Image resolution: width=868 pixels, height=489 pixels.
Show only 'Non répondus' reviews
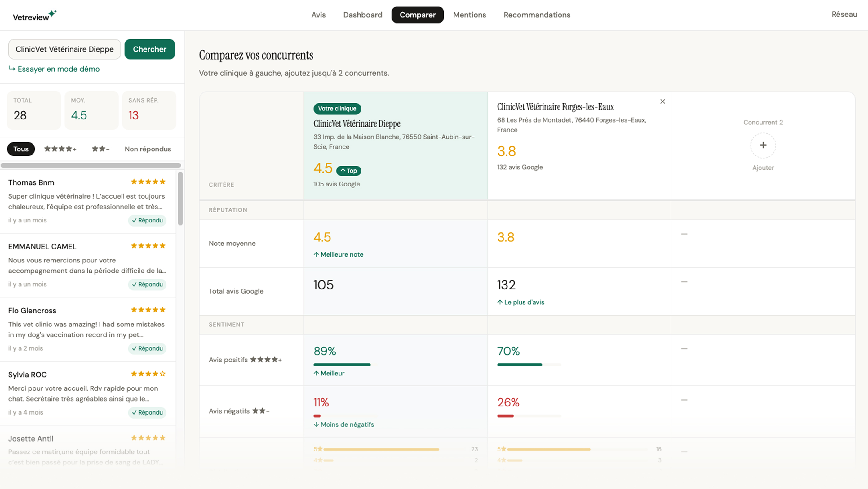[148, 149]
